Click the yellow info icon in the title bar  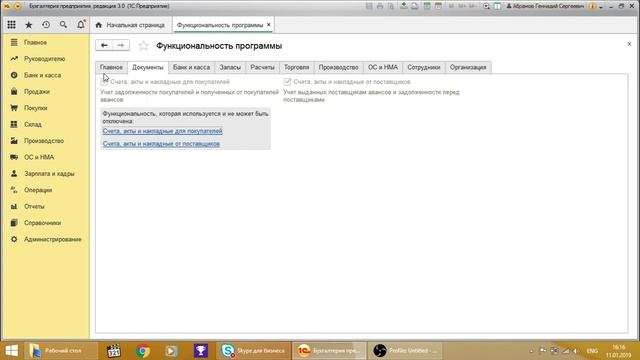[x=593, y=6]
